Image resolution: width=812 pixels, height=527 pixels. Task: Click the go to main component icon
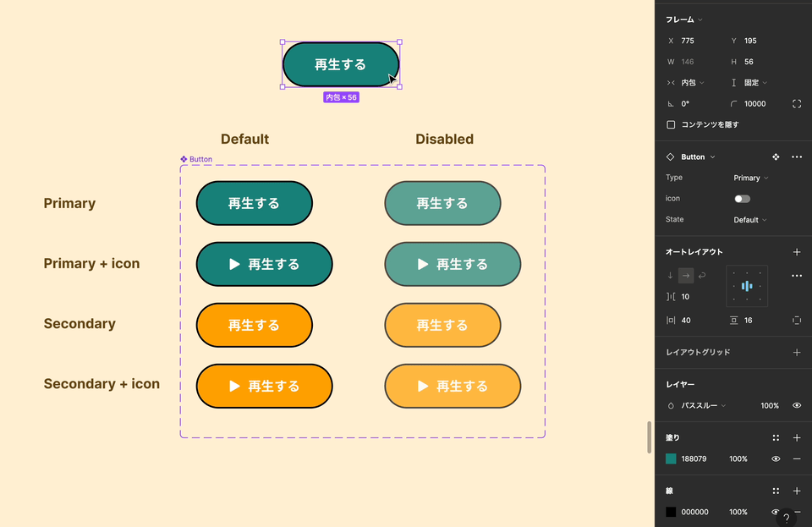(x=776, y=156)
